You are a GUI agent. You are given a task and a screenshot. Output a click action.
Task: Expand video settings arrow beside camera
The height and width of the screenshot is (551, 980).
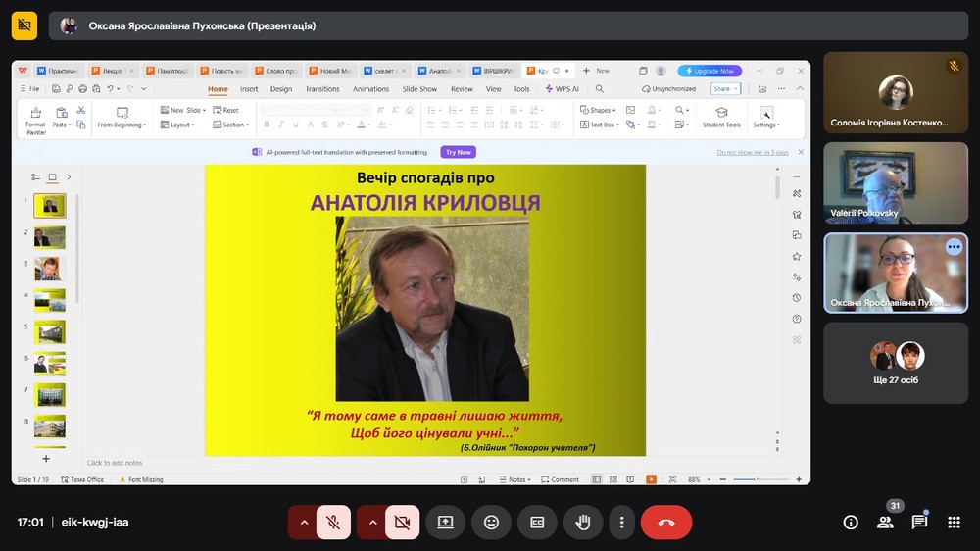coord(372,523)
